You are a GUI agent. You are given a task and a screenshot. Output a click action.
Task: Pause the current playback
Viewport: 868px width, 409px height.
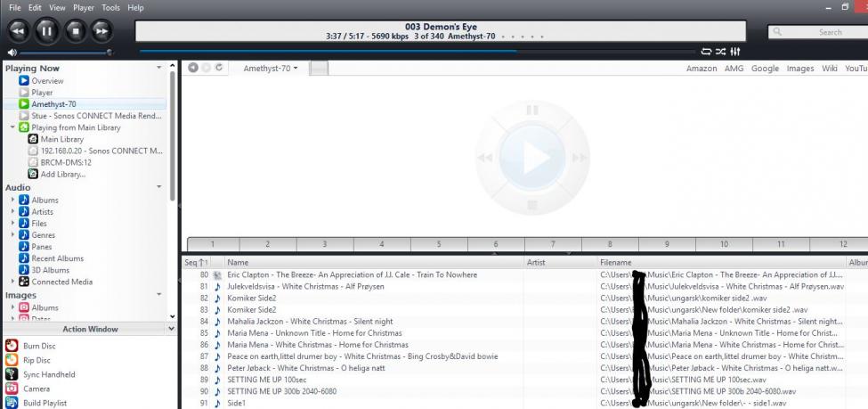(46, 31)
